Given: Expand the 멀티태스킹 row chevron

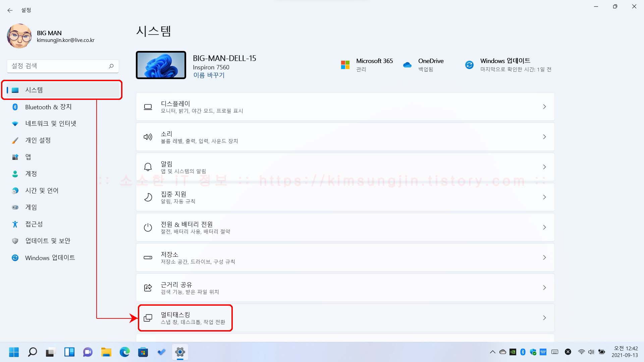Looking at the screenshot, I should 544,318.
